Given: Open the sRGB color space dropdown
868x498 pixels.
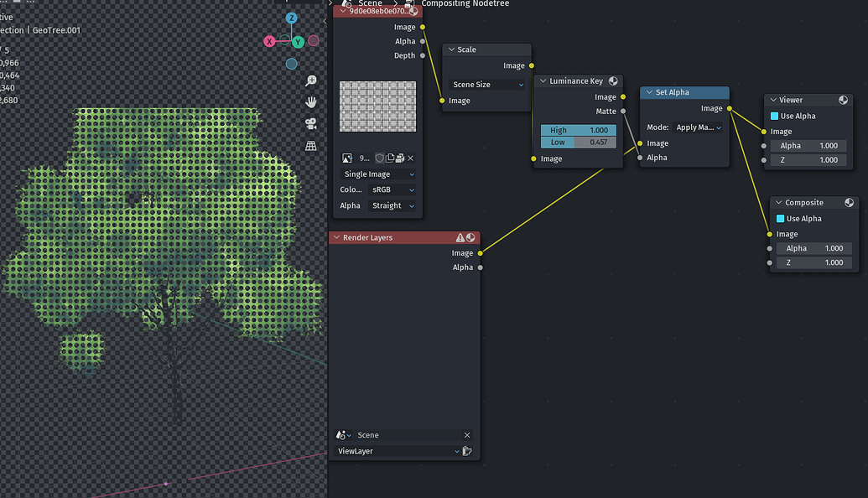Looking at the screenshot, I should [x=392, y=189].
